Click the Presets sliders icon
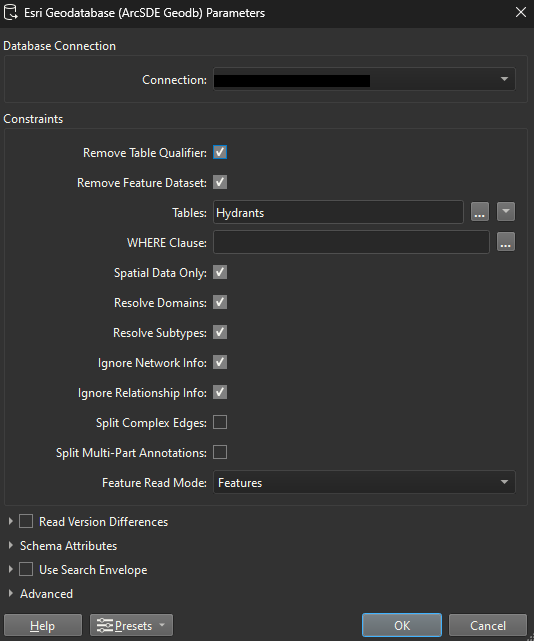 click(105, 625)
